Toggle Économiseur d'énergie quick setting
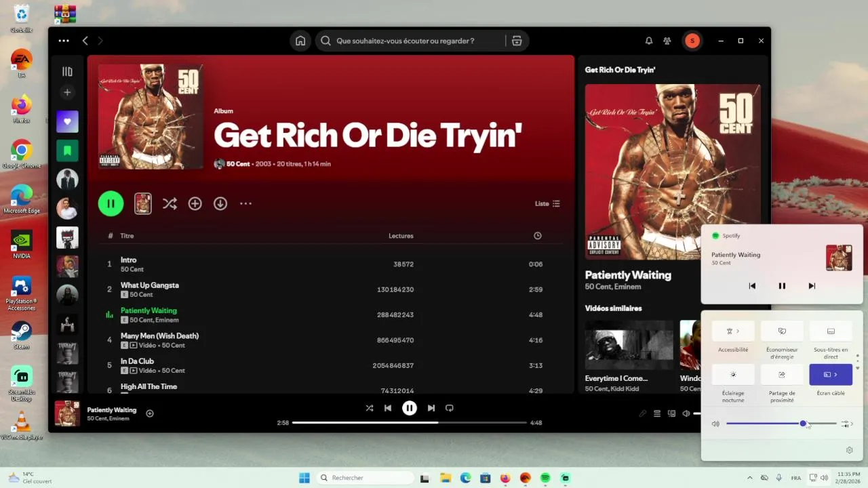 [782, 331]
